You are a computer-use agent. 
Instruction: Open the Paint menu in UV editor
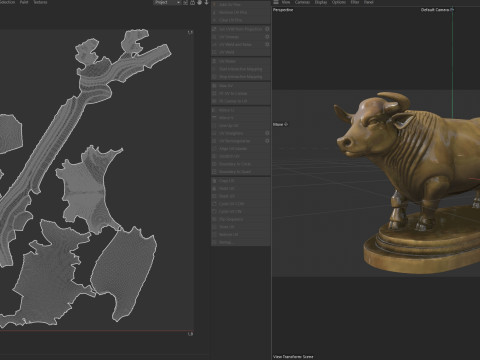click(24, 2)
